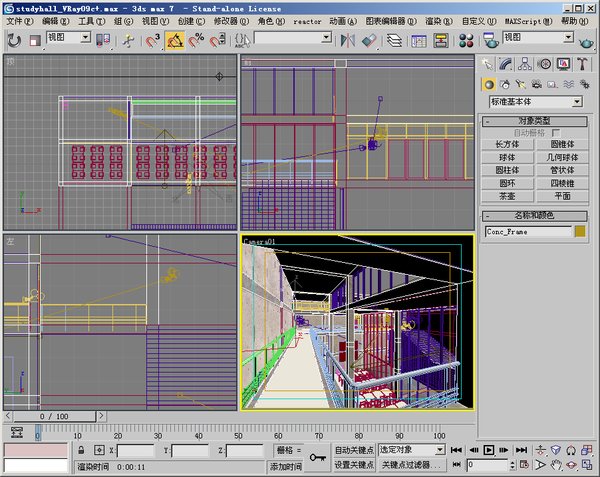Select Helpers category icon
600x477 pixels.
pyautogui.click(x=552, y=85)
